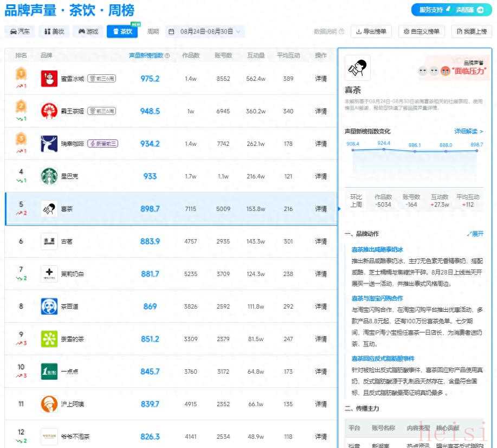This screenshot has width=497, height=448.
Task: Click the 沪上阿姨 brand logo
Action: point(49,404)
